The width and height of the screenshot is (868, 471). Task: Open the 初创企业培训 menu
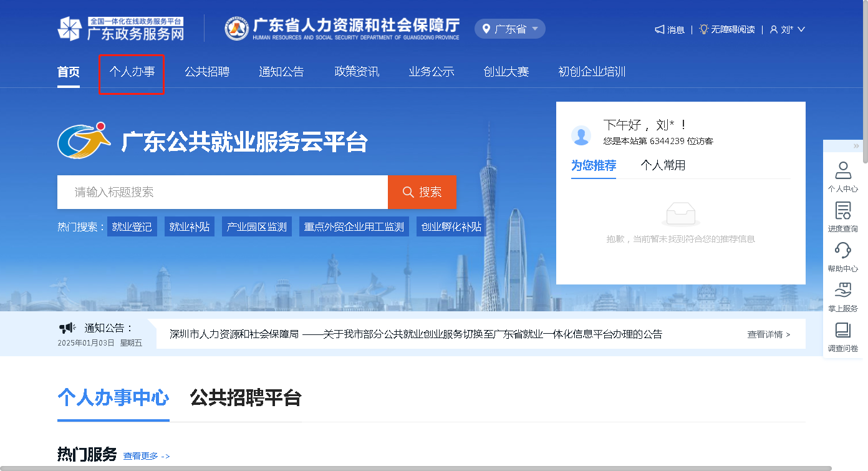click(x=592, y=72)
